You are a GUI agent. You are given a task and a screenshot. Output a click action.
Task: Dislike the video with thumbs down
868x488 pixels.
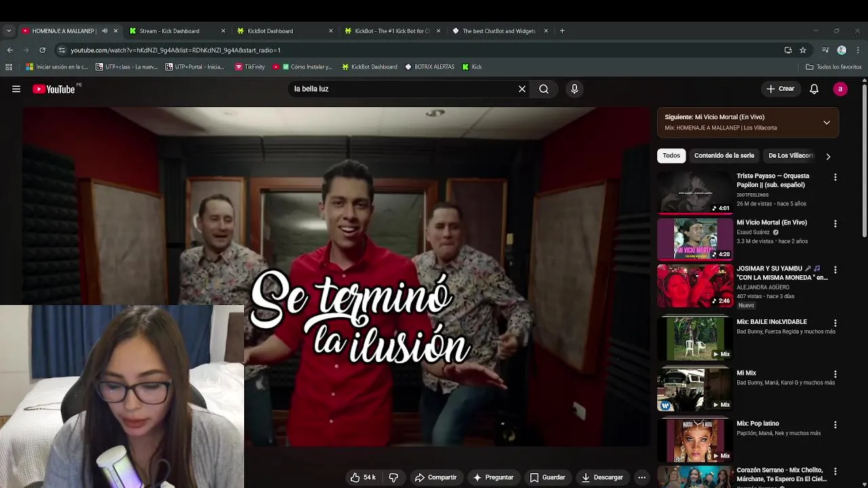[393, 477]
